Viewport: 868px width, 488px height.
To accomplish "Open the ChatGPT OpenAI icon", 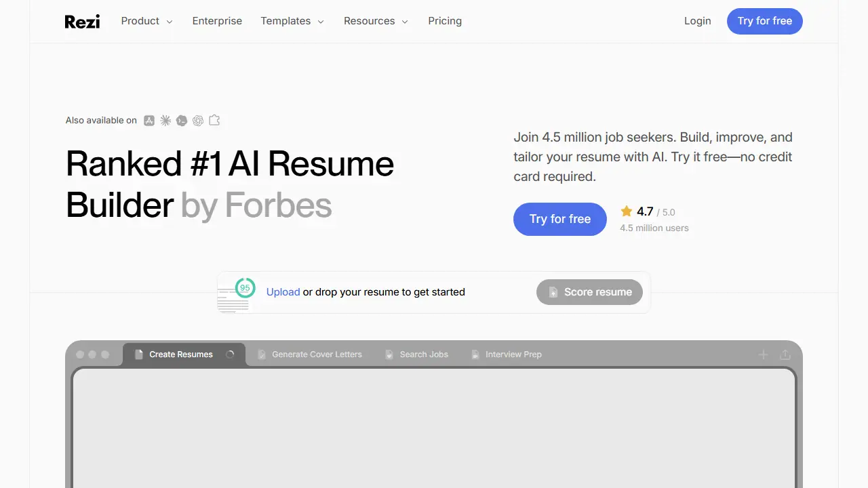I will [x=198, y=121].
